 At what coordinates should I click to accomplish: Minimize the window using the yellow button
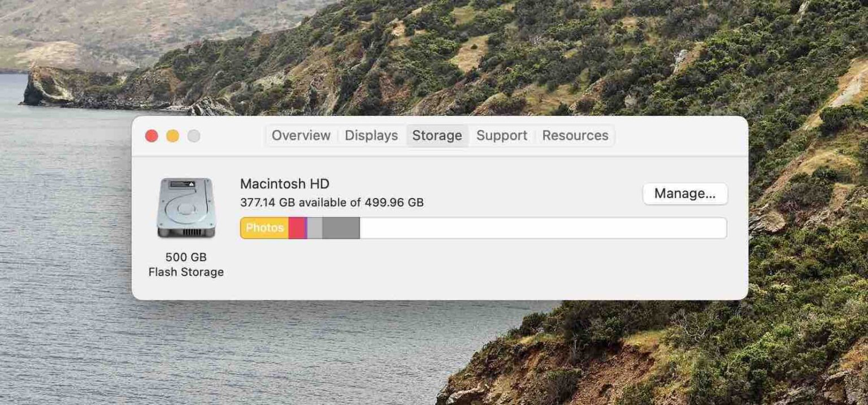(172, 136)
